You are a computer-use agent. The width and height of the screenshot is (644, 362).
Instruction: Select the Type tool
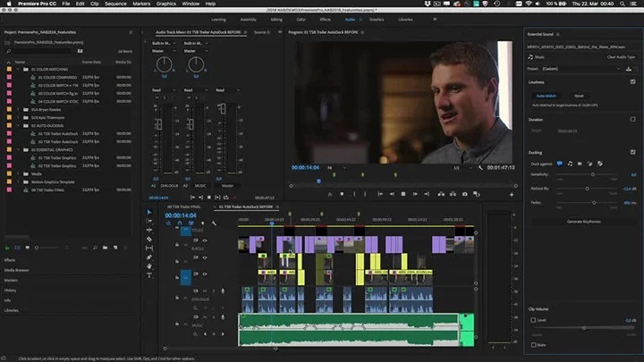coord(149,274)
